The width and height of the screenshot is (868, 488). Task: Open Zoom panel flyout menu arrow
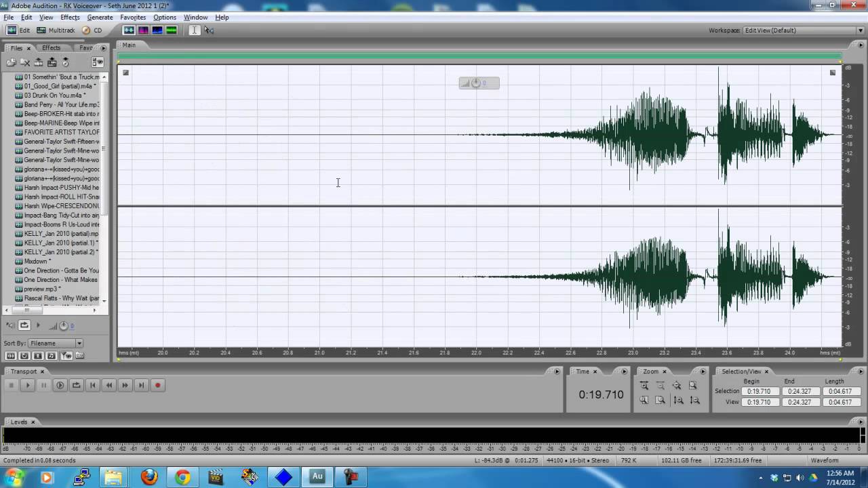tap(703, 371)
